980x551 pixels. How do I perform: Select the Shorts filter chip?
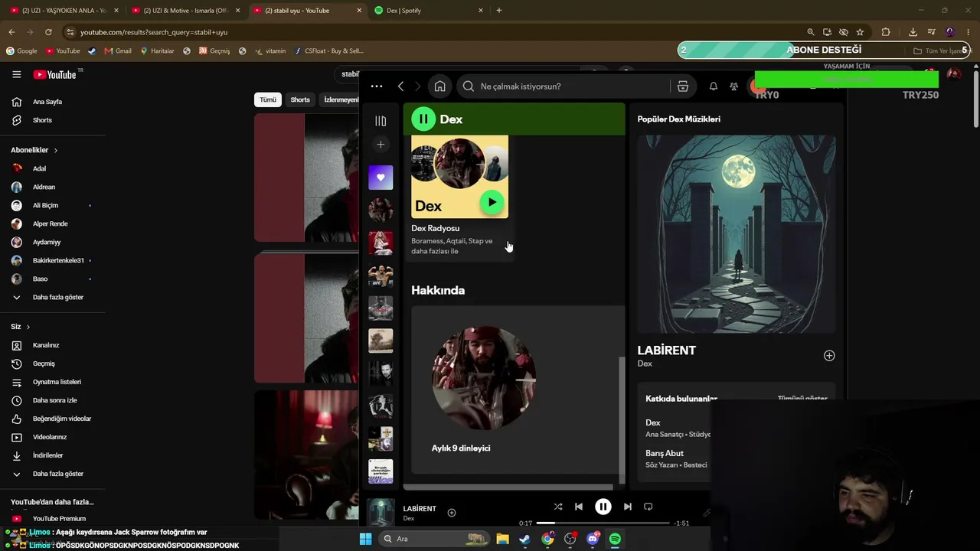coord(300,99)
